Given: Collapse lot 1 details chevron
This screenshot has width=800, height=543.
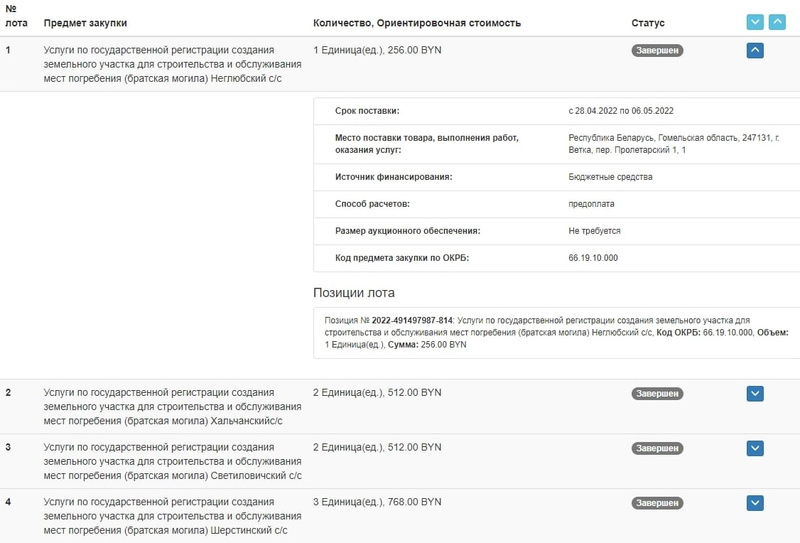Looking at the screenshot, I should [755, 50].
